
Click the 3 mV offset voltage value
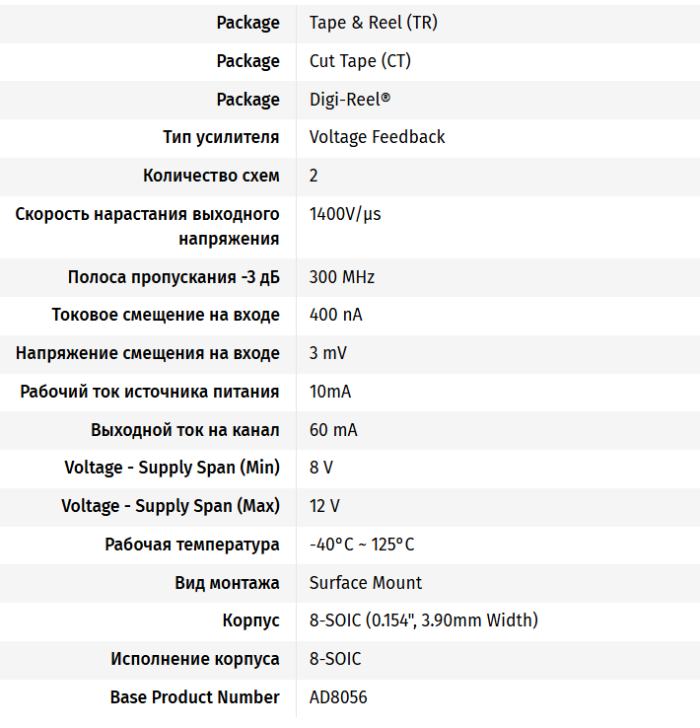[x=327, y=353]
